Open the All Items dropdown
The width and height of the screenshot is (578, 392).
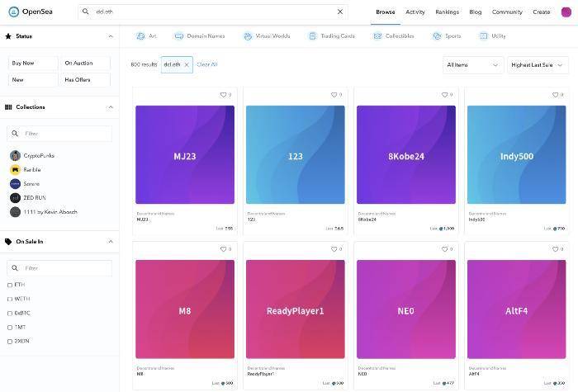tap(472, 64)
